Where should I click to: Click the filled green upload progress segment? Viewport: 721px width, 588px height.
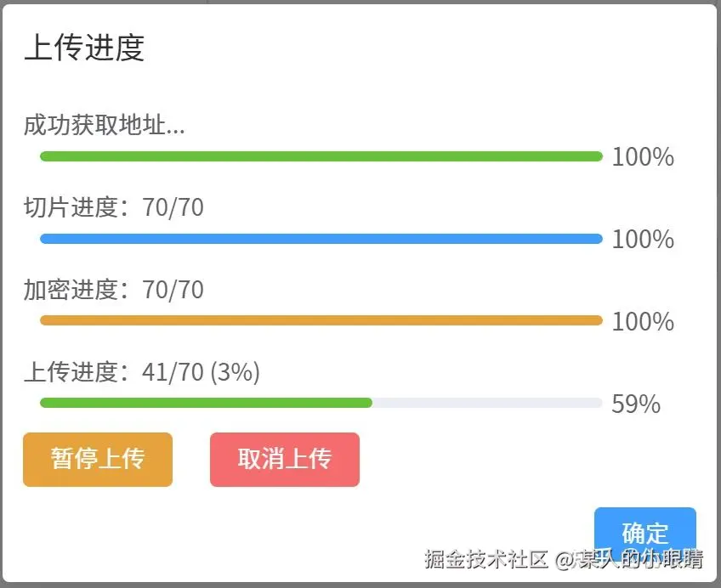tap(206, 403)
